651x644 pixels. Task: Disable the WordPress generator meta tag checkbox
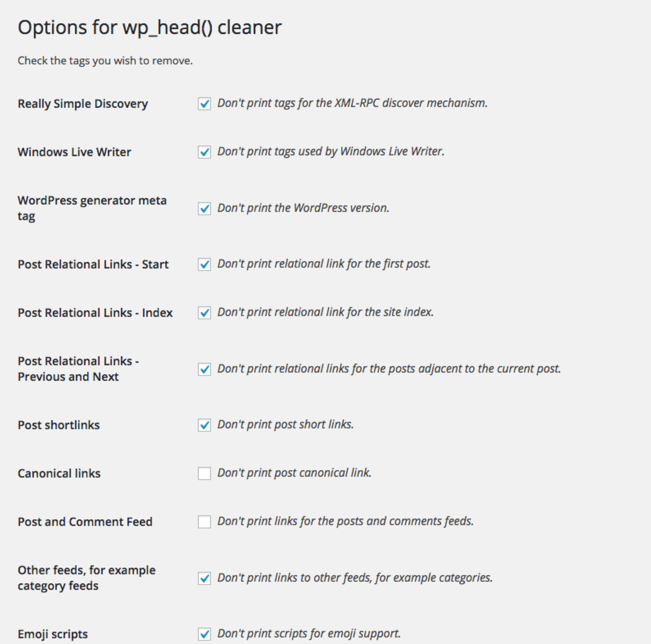[204, 209]
